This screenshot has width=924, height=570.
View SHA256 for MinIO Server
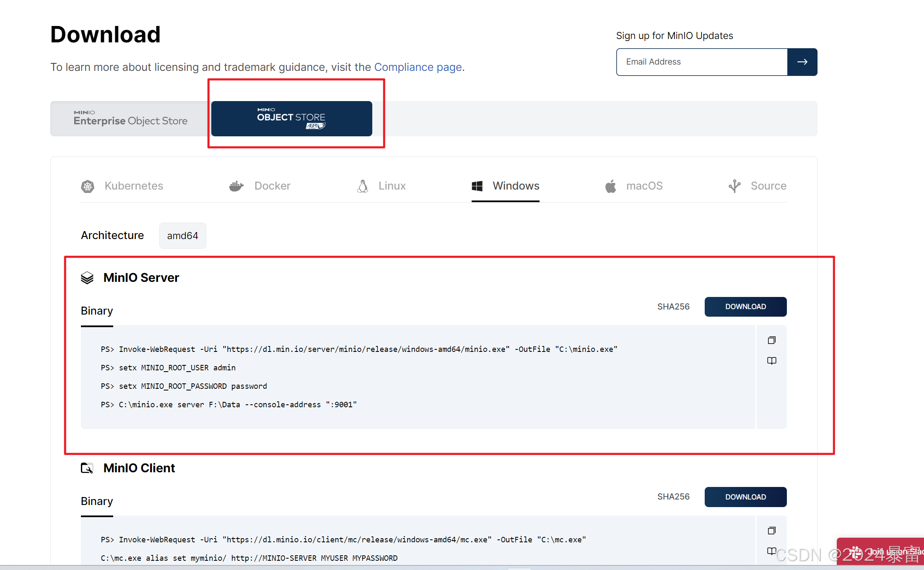coord(673,307)
